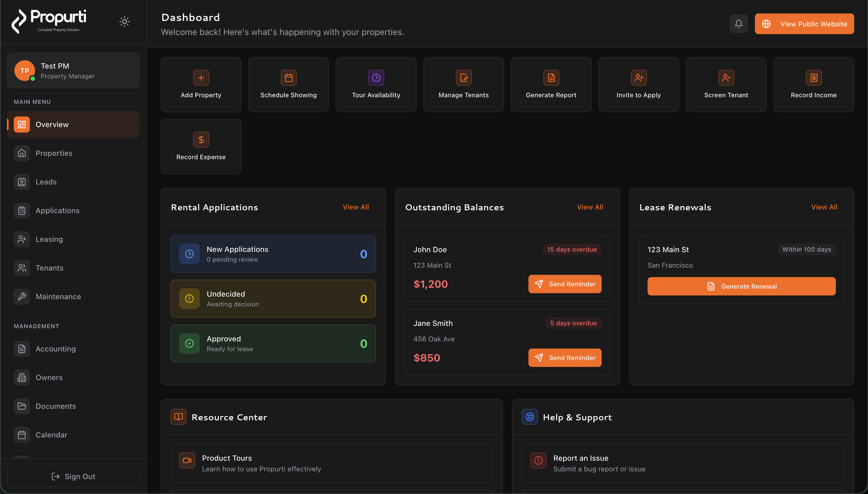Click the Record Income icon
Screen dimensions: 868x494
coord(814,78)
